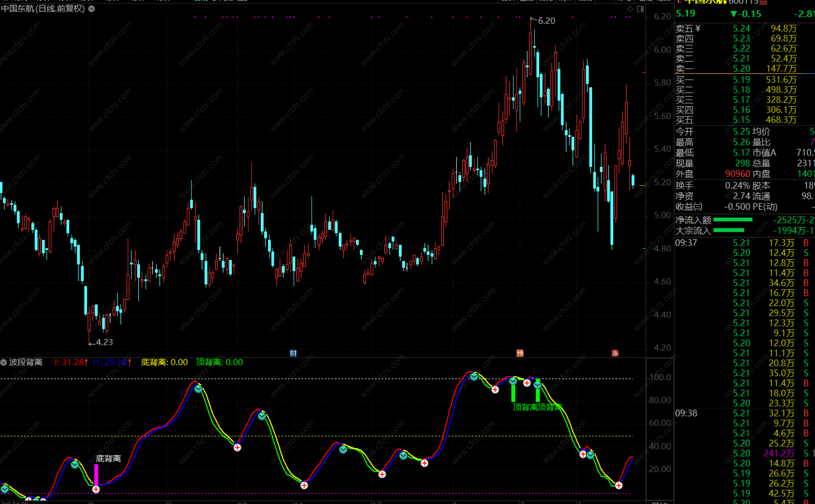Click the 6.20 high price label

[546, 21]
